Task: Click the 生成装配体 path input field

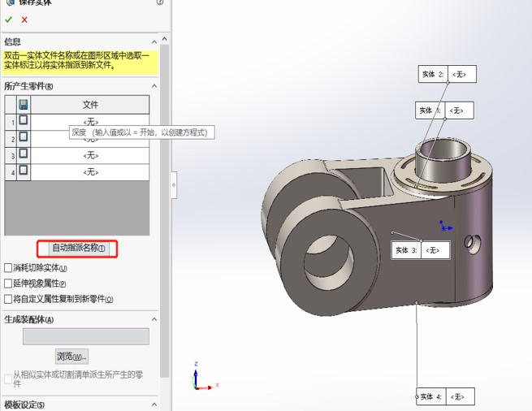Action: (86, 336)
